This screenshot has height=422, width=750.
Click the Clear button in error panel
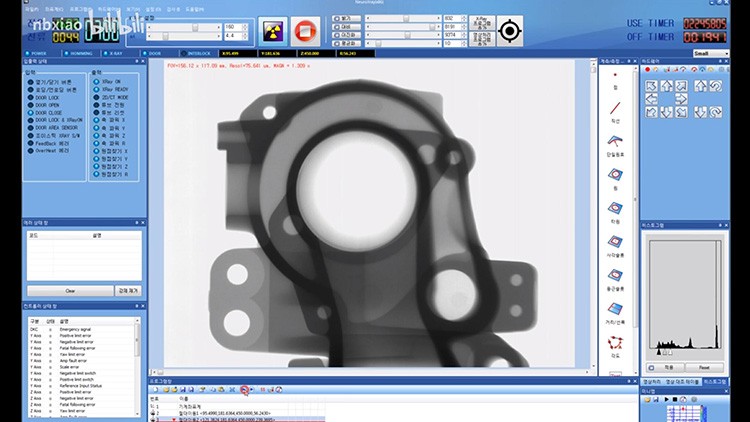70,290
